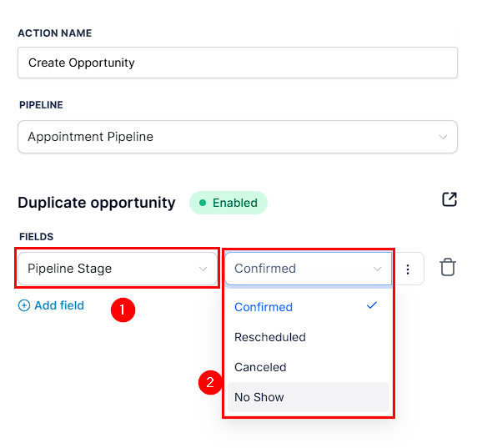Click the Enabled status badge

tap(228, 203)
